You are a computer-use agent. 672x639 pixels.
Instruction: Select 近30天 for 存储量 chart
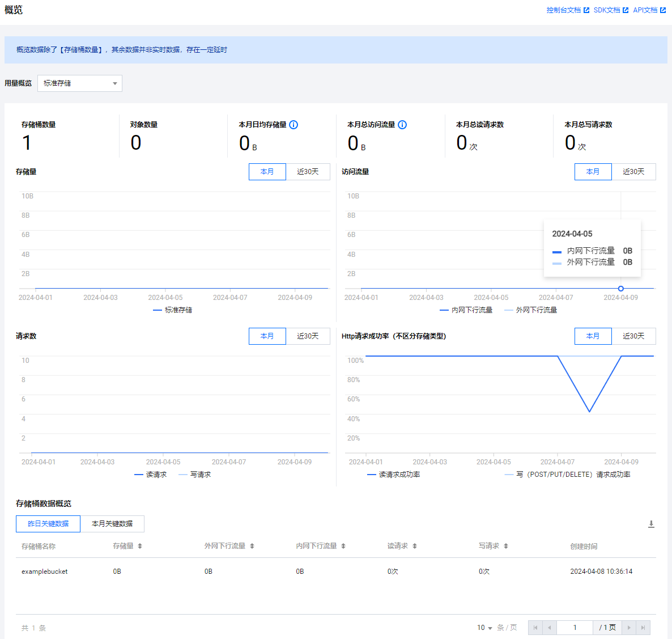308,172
